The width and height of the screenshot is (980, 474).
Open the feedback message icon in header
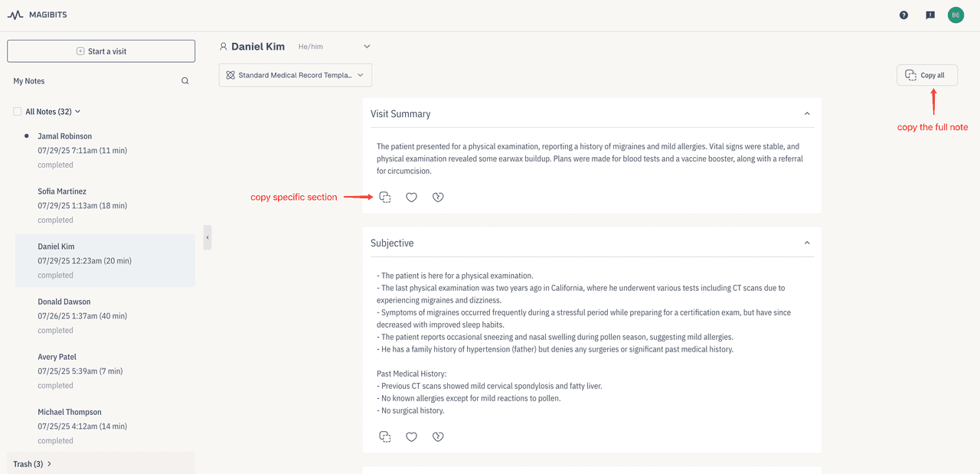coord(930,15)
